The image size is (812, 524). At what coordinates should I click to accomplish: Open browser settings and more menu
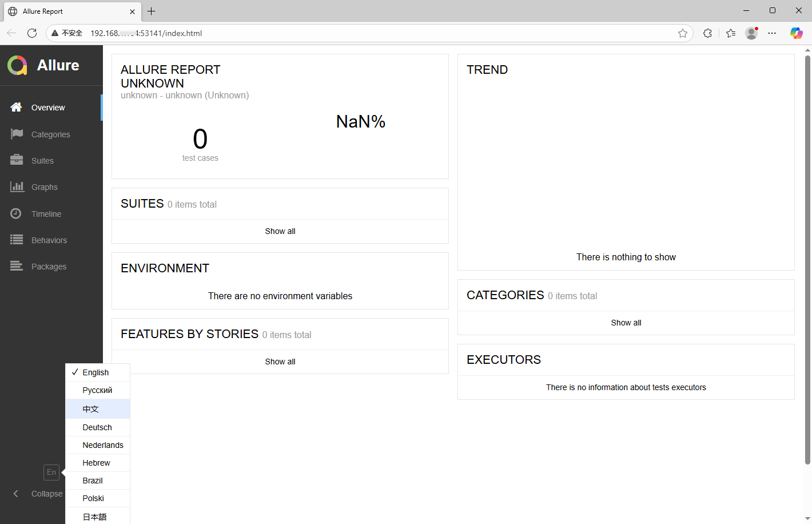pyautogui.click(x=772, y=33)
